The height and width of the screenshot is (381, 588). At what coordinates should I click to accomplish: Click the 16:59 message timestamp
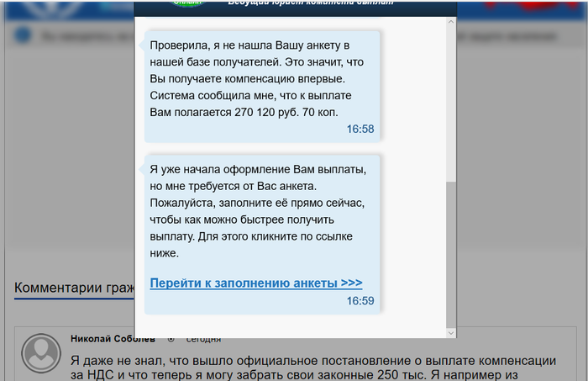[360, 300]
